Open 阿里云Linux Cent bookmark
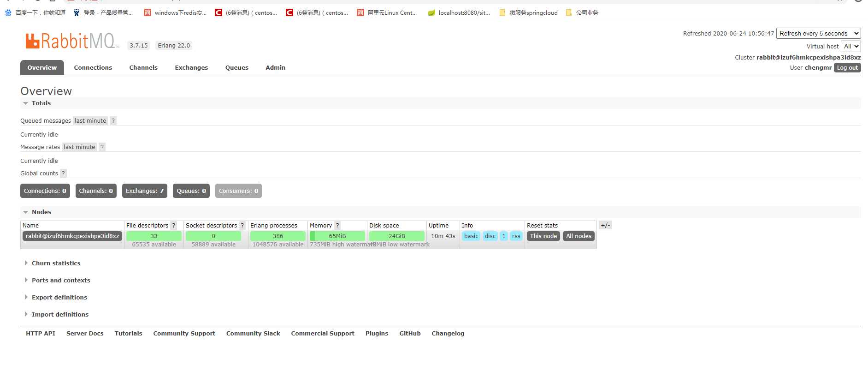The height and width of the screenshot is (365, 868). point(387,13)
